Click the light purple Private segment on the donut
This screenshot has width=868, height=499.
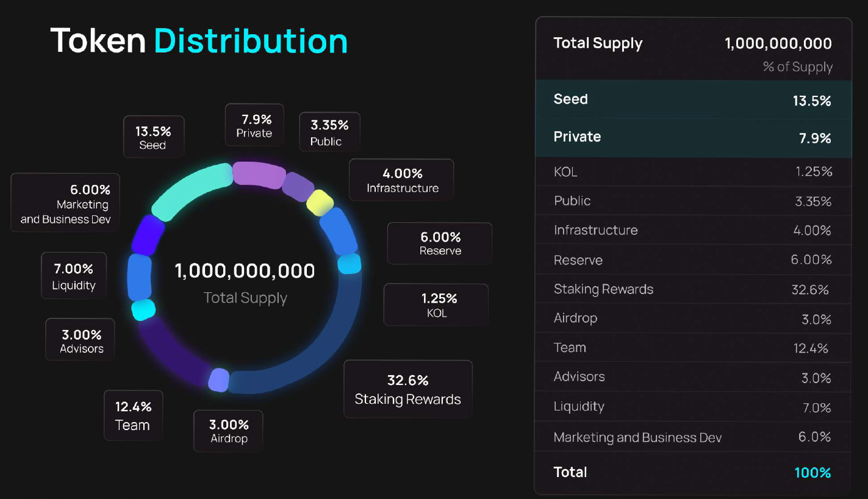[259, 174]
